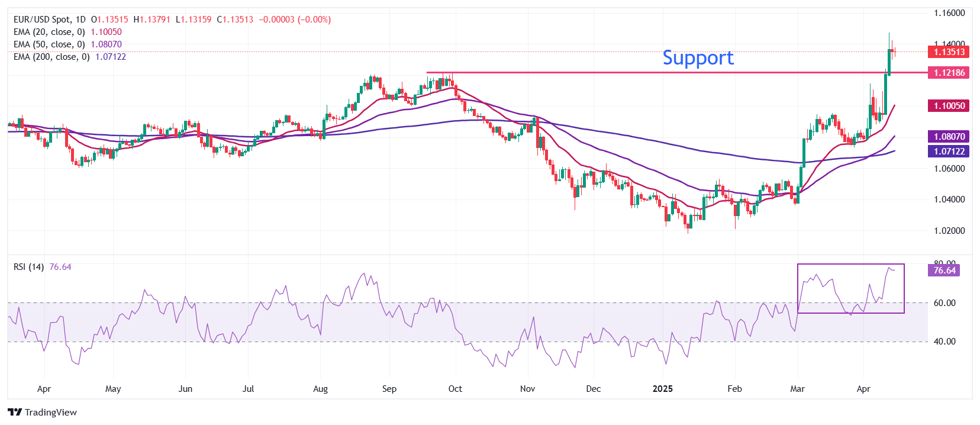Select the Nov label on time axis
Screen dimensions: 980x425
527,389
